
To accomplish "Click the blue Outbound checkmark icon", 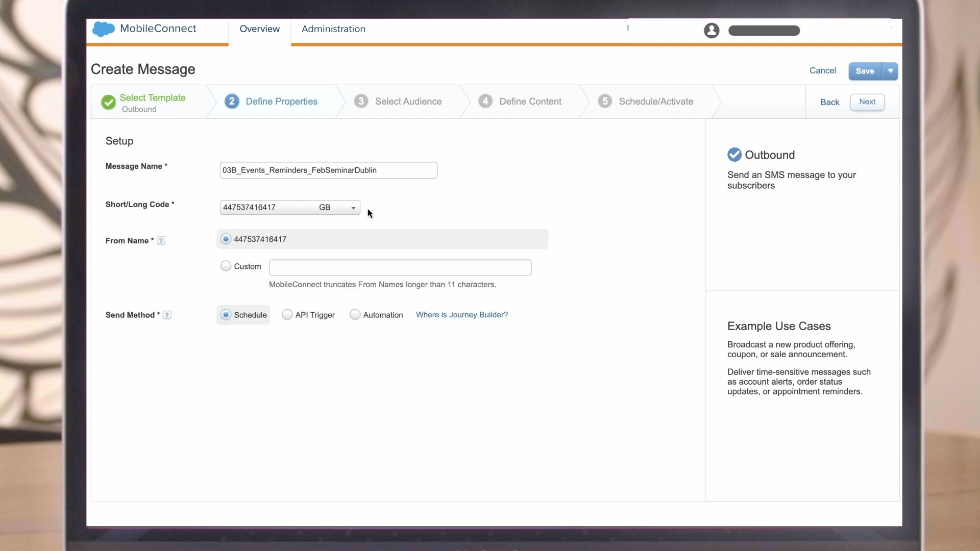I will [734, 155].
